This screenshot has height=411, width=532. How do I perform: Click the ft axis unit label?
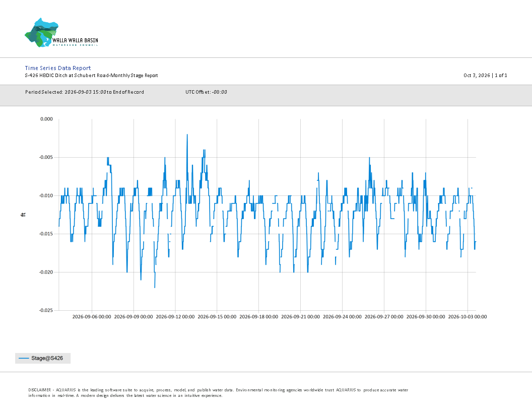coord(23,215)
